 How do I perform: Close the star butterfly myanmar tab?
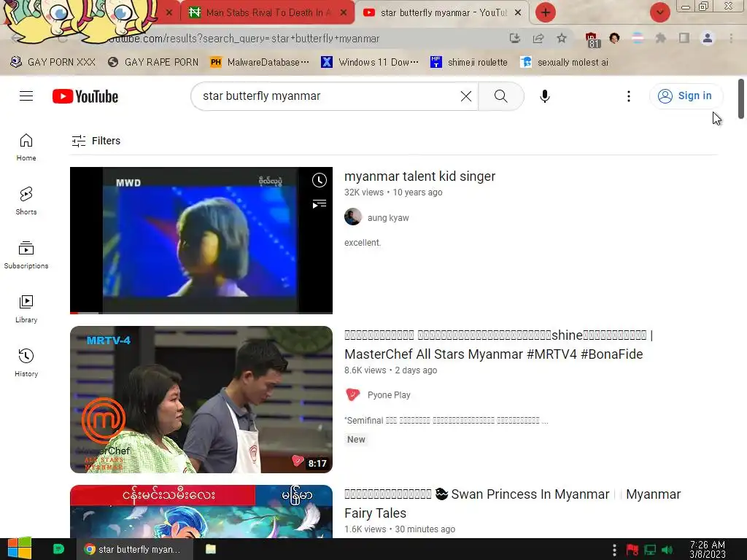(x=518, y=13)
